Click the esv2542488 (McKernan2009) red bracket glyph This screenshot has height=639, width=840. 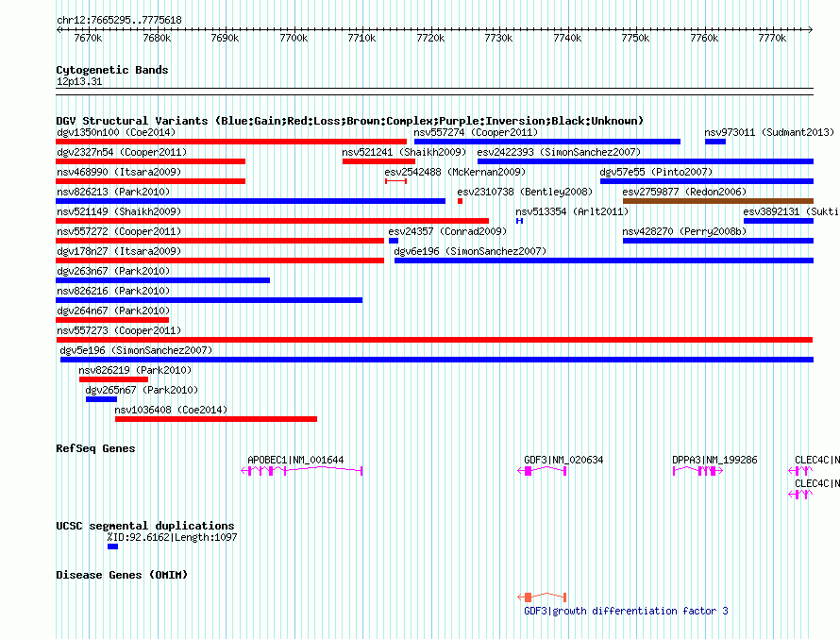[395, 181]
